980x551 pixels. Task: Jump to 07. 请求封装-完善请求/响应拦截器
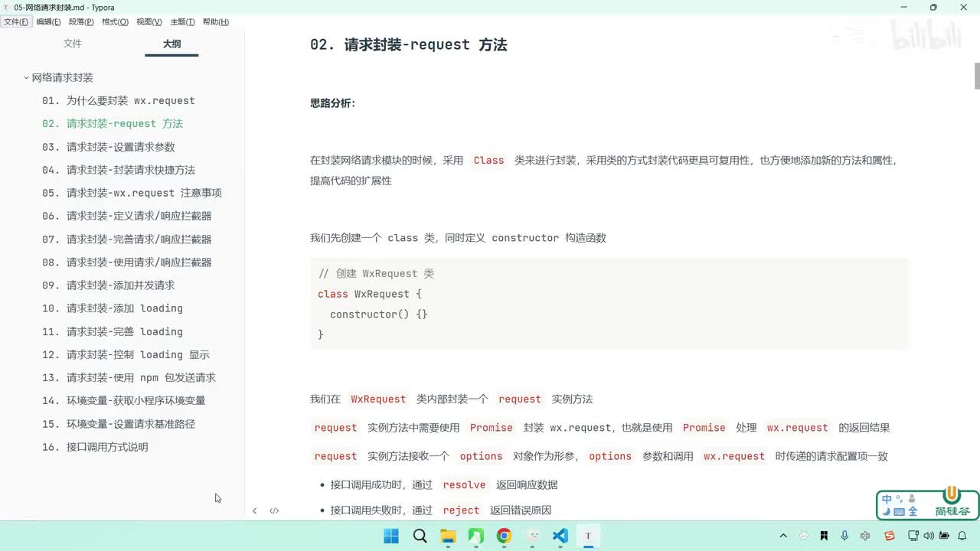[x=127, y=239]
